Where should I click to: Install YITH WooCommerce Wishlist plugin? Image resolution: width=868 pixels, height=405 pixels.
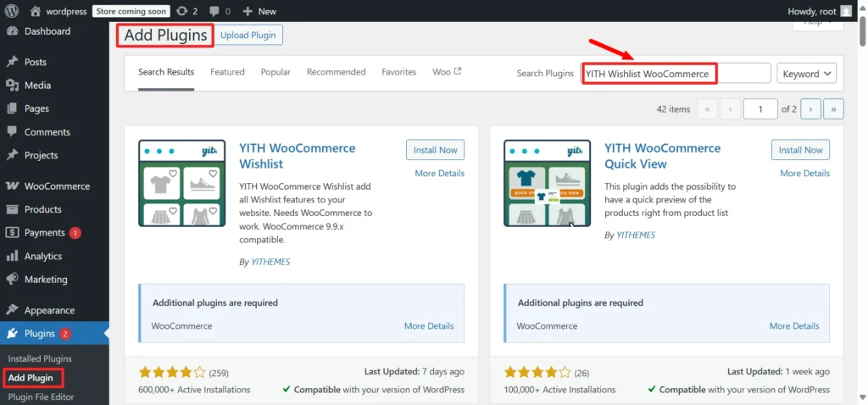coord(435,150)
